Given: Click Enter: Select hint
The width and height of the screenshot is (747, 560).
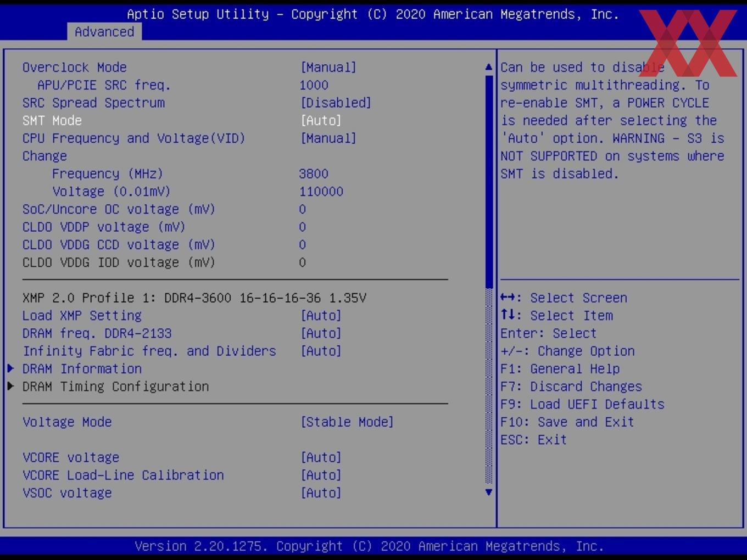Looking at the screenshot, I should pos(548,333).
